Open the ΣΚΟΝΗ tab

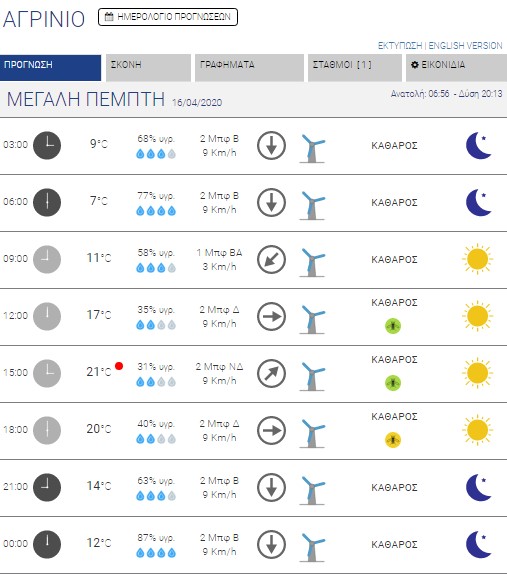[148, 68]
